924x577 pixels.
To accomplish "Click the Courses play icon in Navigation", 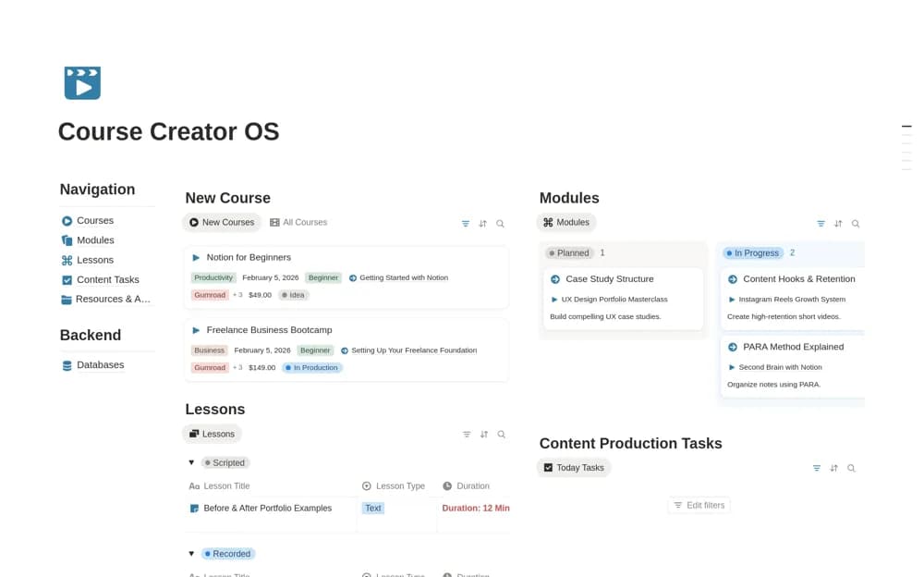I will 67,221.
